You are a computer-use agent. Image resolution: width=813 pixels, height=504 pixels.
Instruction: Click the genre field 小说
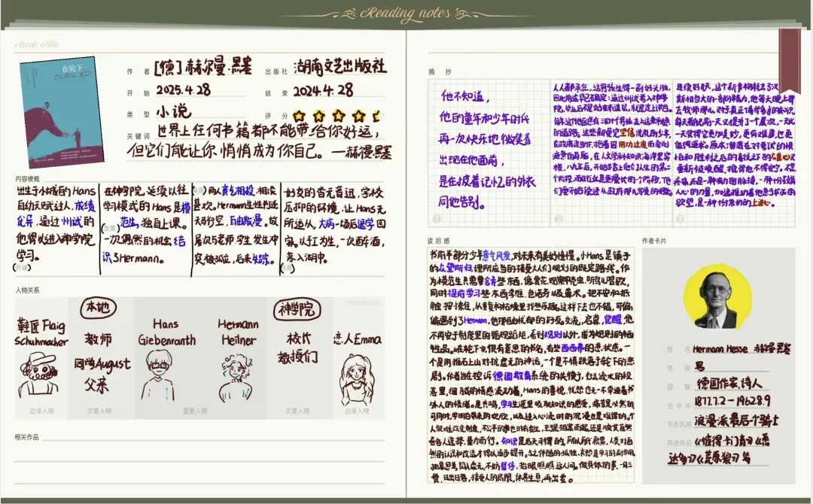click(x=174, y=111)
